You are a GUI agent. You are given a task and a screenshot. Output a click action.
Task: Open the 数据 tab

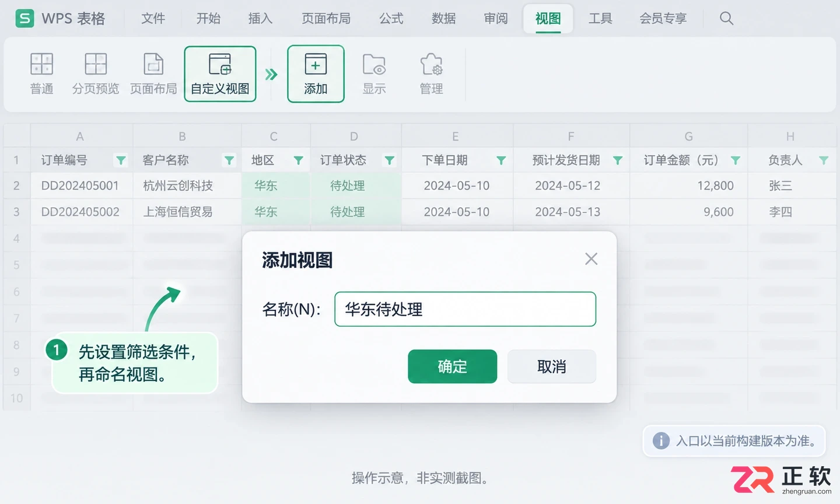[444, 19]
